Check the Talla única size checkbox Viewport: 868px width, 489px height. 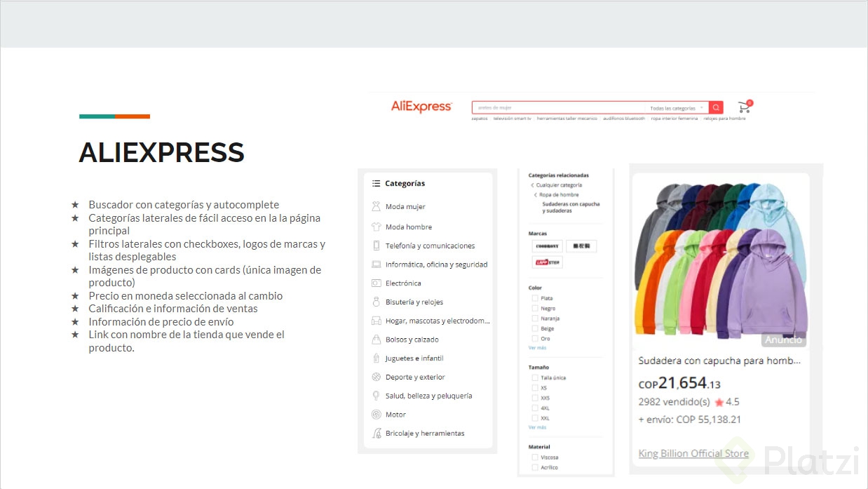click(535, 377)
